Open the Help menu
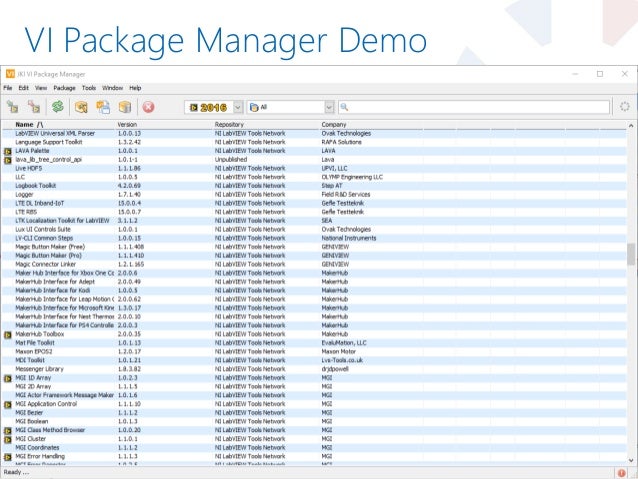638x479 pixels. coord(135,88)
